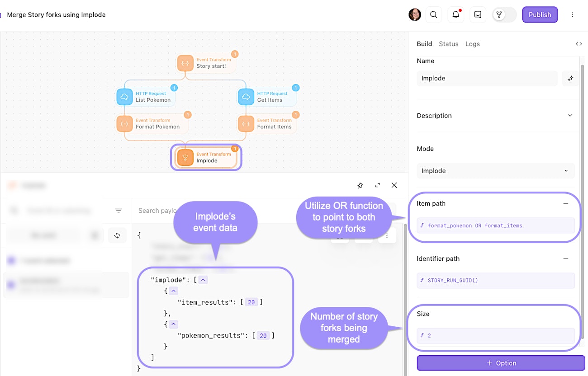588x376 pixels.
Task: Expand the event panel to full size
Action: pos(378,185)
